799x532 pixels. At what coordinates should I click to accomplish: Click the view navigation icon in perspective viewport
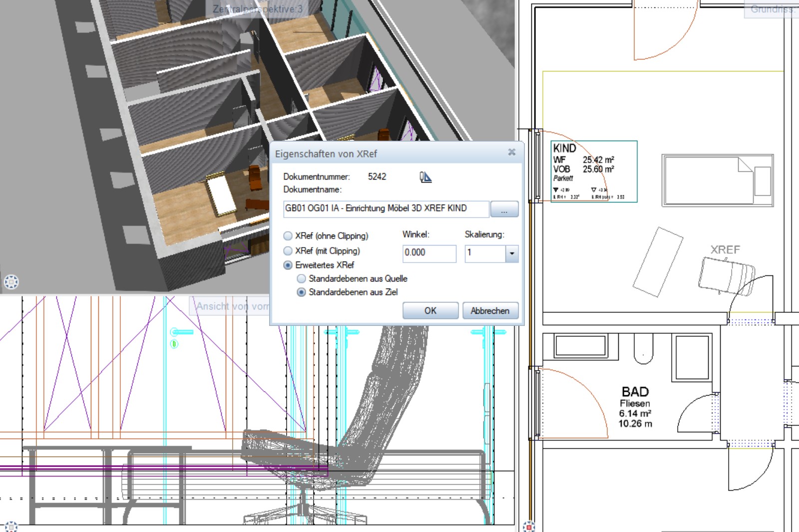point(11,282)
